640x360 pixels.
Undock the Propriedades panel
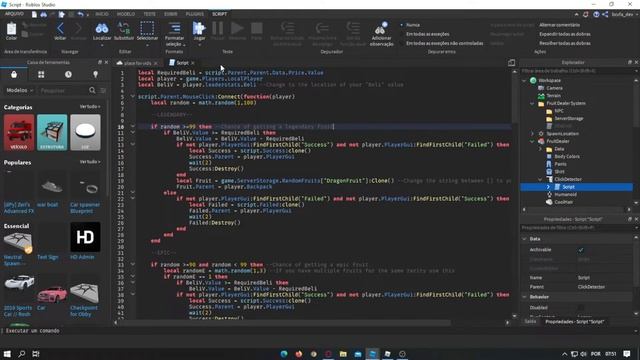point(629,219)
